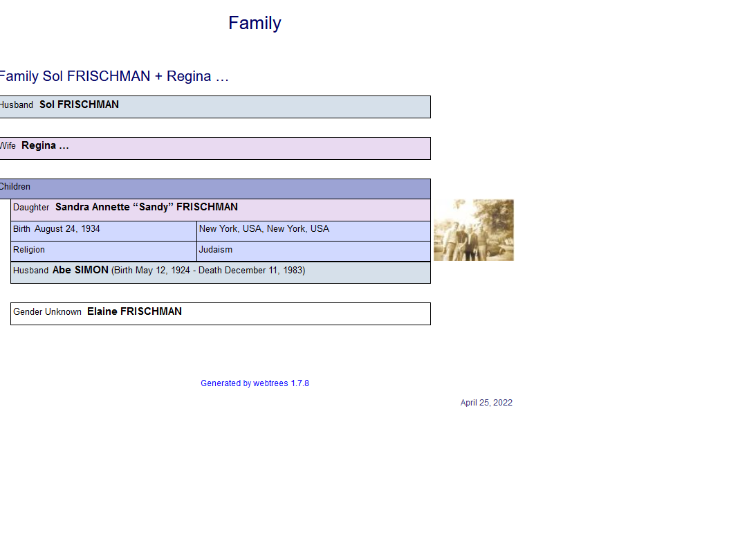
Task: Click the Children section header
Action: click(15, 187)
